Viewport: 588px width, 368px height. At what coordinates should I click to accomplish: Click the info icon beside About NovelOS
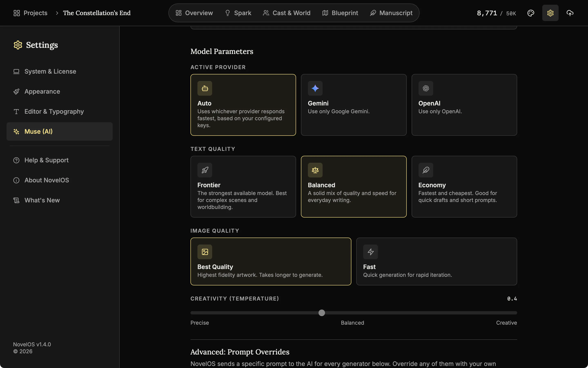pos(16,180)
